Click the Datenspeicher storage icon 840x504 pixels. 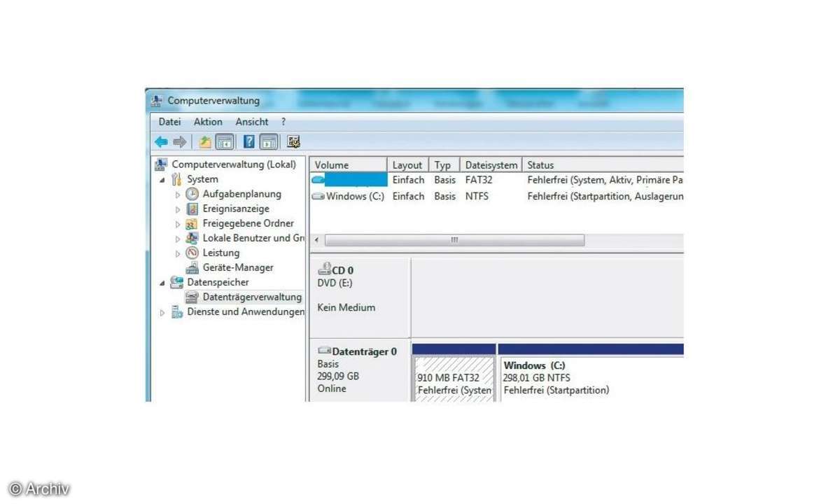coord(177,283)
